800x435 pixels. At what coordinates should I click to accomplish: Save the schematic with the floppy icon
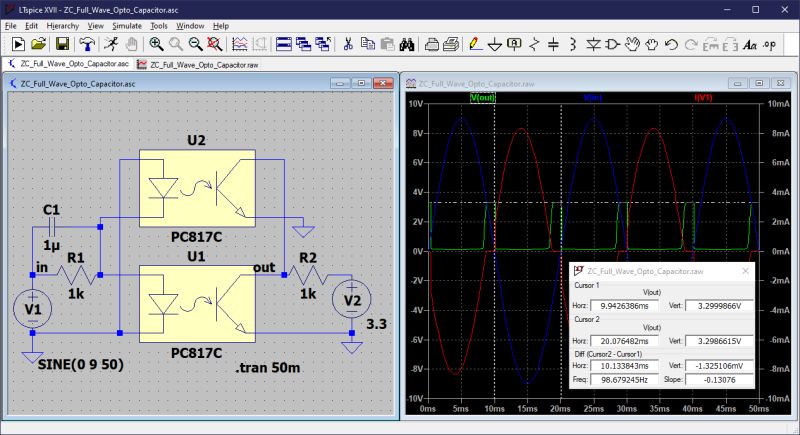(62, 44)
